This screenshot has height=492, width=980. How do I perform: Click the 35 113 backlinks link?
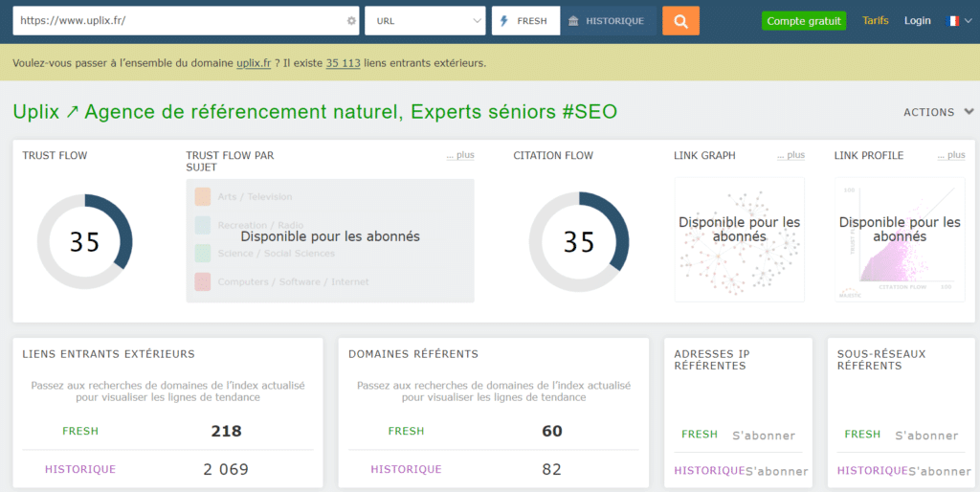pyautogui.click(x=344, y=63)
